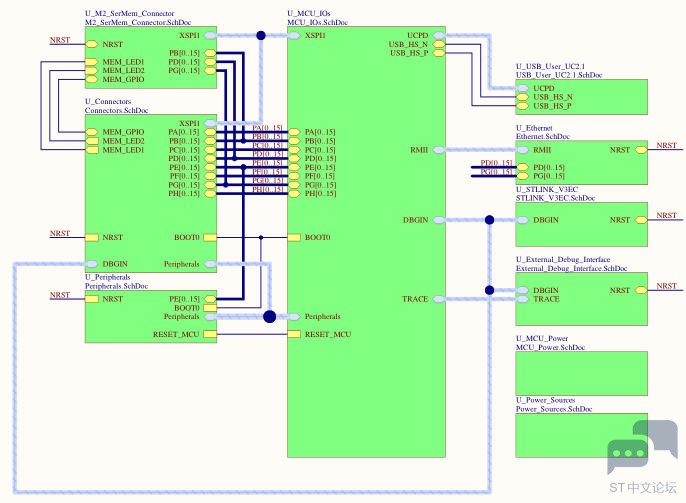Select the U_Peripherals designator label

tap(108, 277)
